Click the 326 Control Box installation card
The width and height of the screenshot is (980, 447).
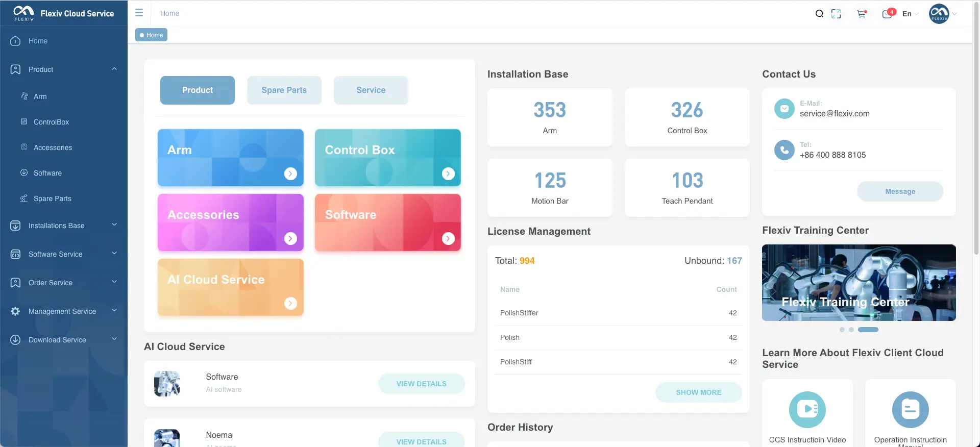click(687, 117)
